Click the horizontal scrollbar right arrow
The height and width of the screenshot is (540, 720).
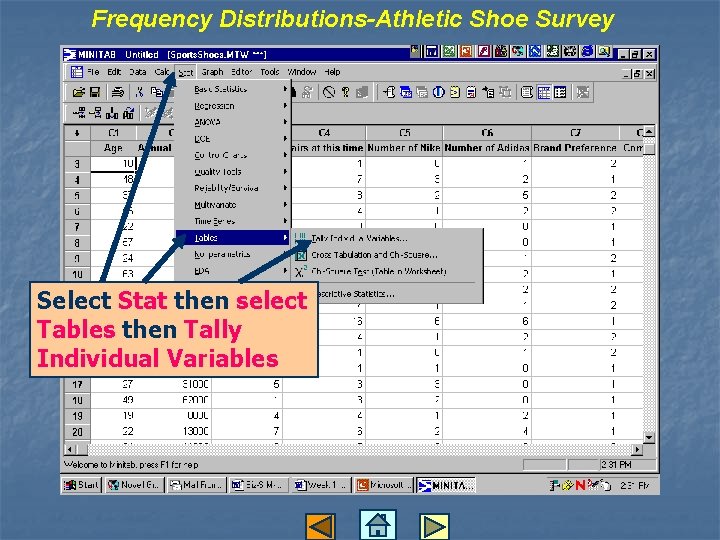[637, 450]
